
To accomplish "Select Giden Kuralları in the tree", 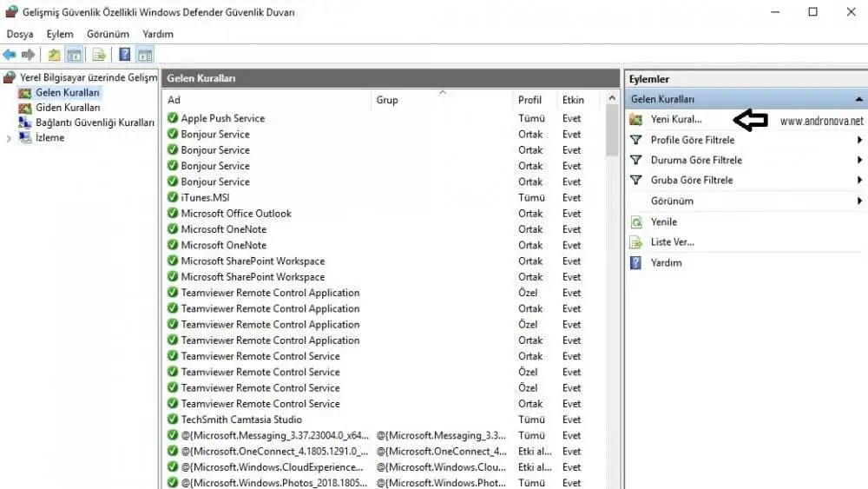I will coord(68,108).
